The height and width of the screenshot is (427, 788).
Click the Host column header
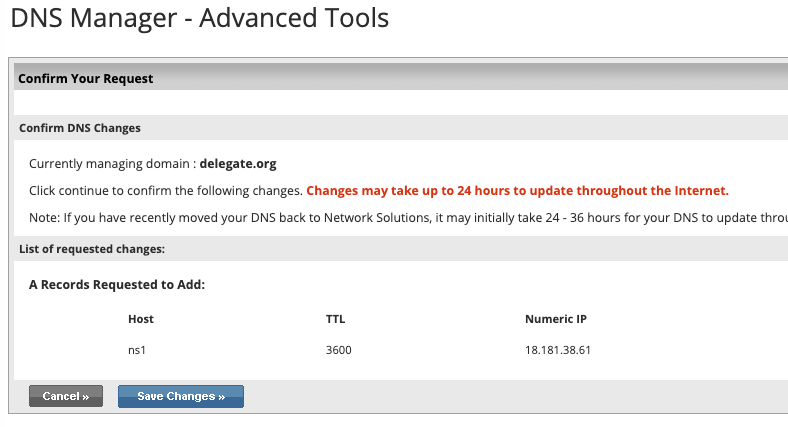click(141, 319)
